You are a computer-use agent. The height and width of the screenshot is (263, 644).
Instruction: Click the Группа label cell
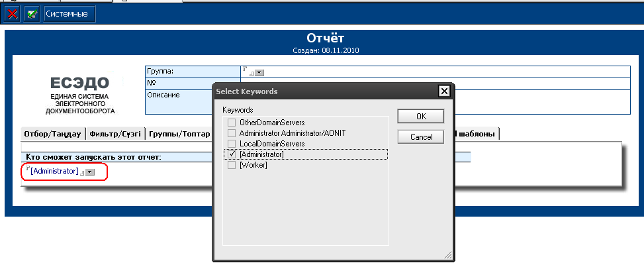[x=193, y=72]
